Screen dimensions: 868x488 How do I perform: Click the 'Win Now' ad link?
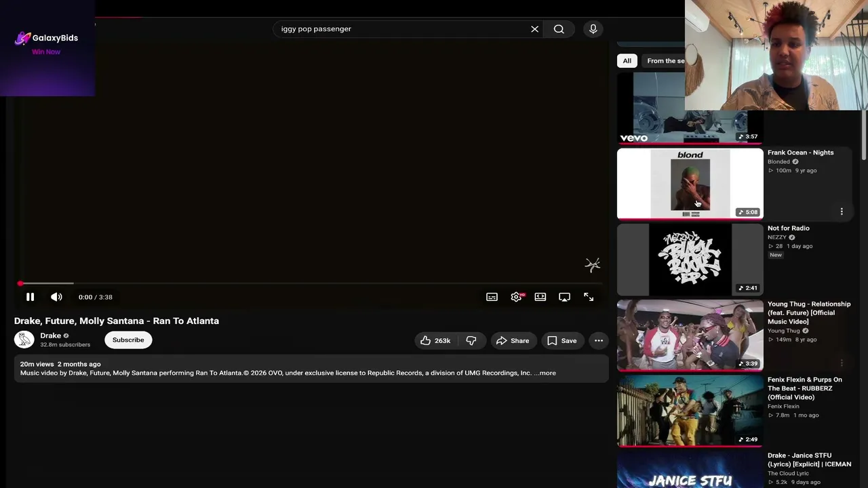click(46, 52)
